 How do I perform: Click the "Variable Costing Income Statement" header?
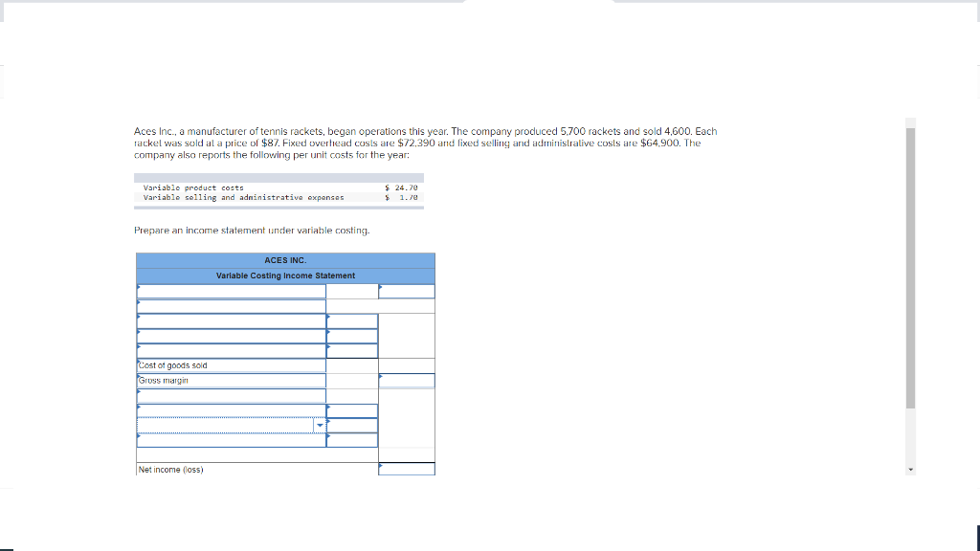coord(285,275)
